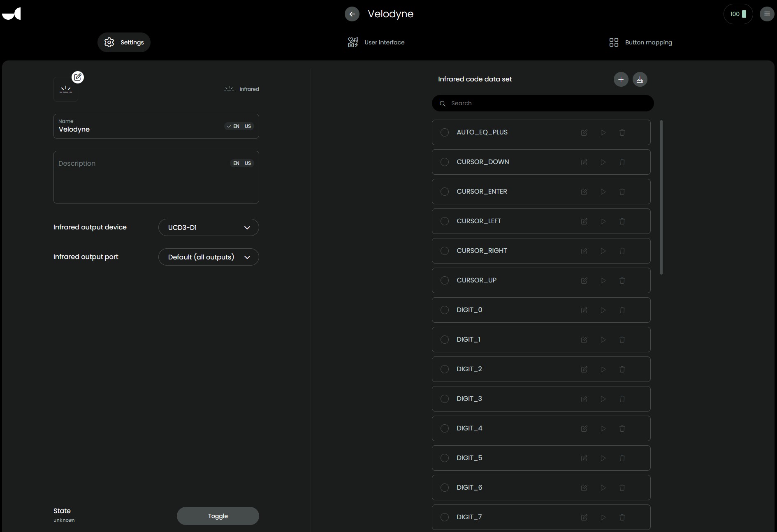
Task: Edit the AUTO_EQ_PLUS code
Action: (x=584, y=133)
